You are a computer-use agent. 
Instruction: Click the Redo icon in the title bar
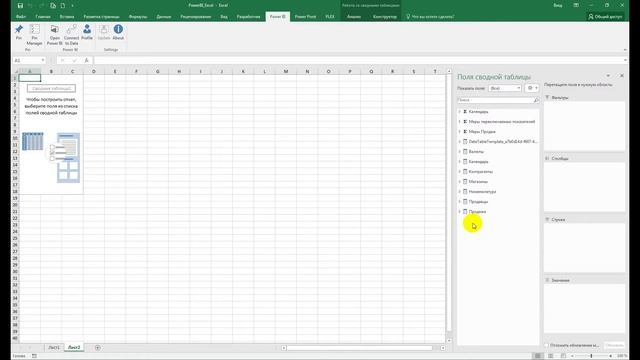click(x=41, y=5)
